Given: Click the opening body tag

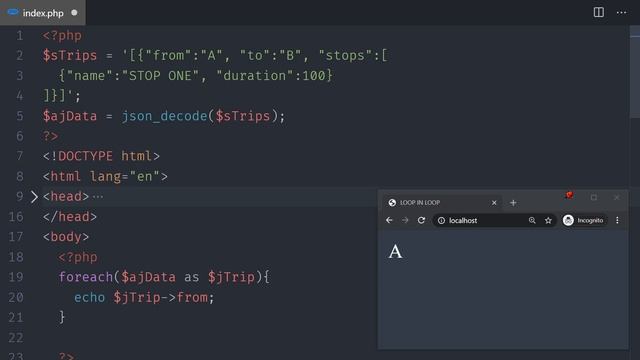Looking at the screenshot, I should pyautogui.click(x=66, y=237).
